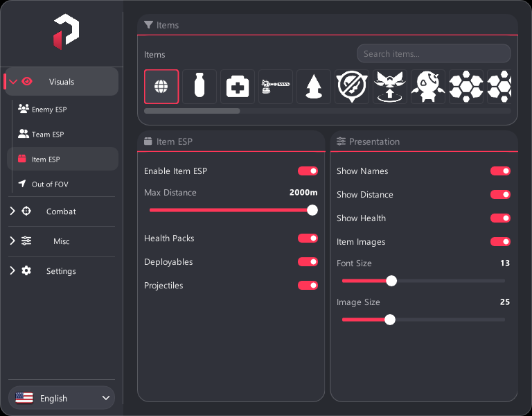
Task: Click the Max Distance label
Action: tap(170, 193)
